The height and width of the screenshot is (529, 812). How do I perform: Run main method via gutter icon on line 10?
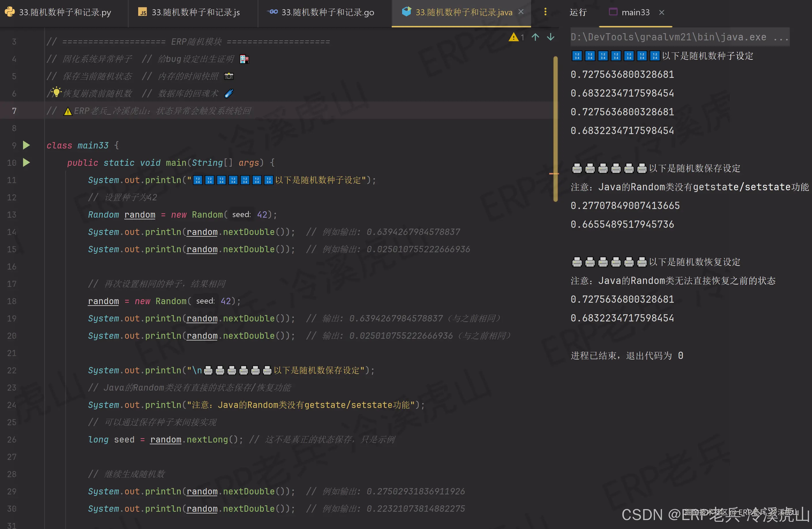point(26,163)
